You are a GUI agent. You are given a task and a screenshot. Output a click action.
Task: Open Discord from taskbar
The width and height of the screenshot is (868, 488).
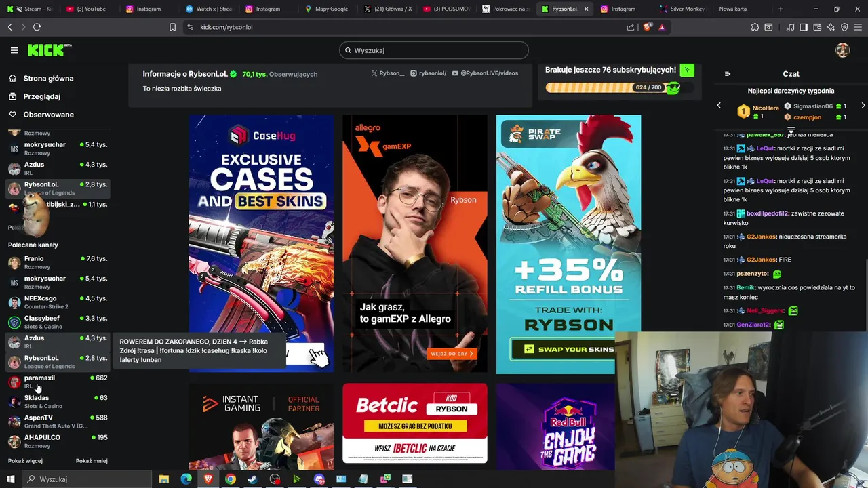tap(319, 479)
